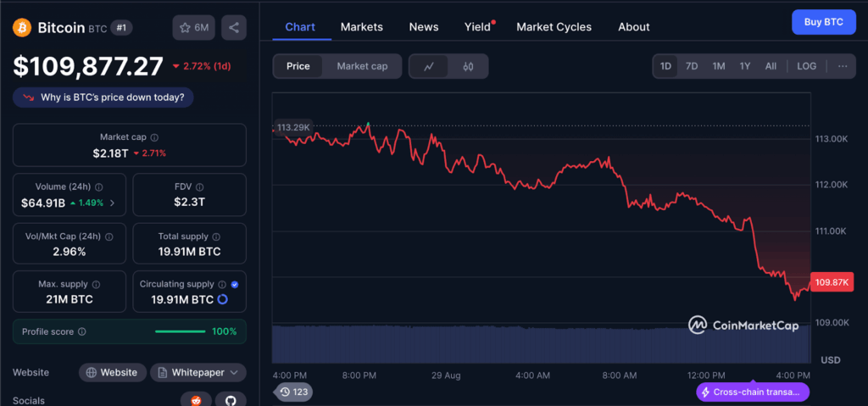Open the Market Cycles tab

point(554,27)
